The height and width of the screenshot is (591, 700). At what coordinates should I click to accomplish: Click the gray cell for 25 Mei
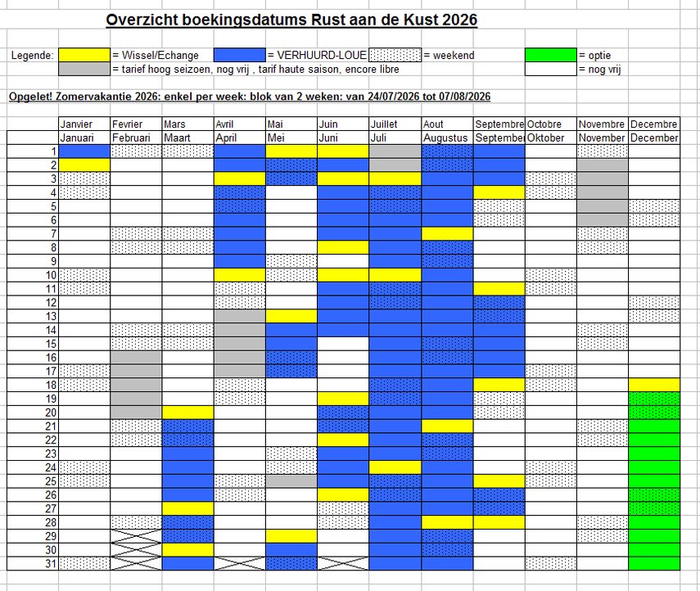point(291,481)
